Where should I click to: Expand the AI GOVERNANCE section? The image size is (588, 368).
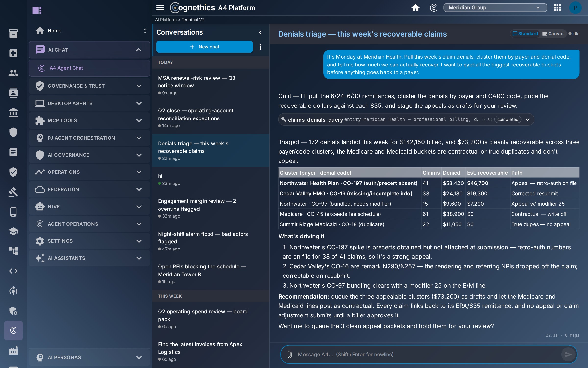click(89, 155)
